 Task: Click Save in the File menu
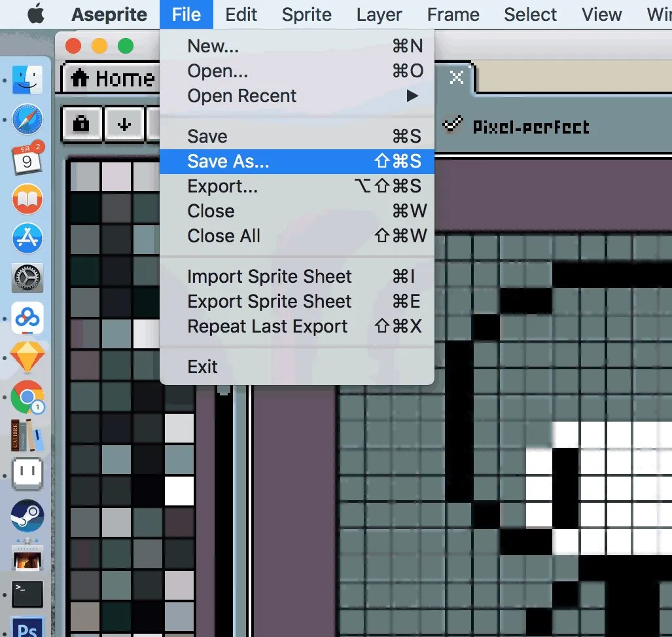[296, 136]
